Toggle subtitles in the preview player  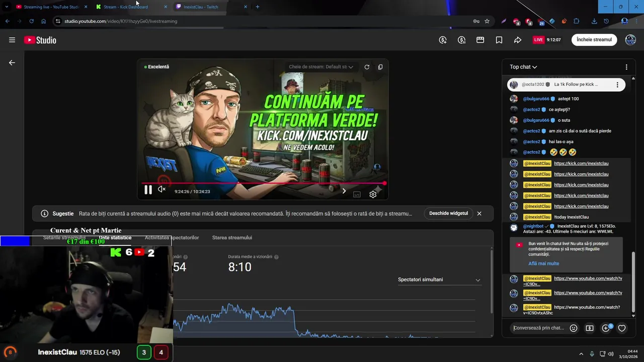[357, 194]
